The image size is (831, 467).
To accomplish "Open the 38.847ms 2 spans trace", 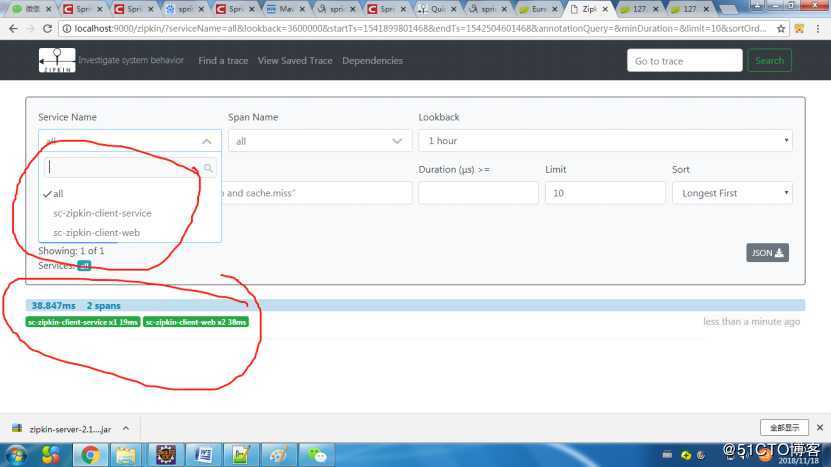I will (x=415, y=305).
